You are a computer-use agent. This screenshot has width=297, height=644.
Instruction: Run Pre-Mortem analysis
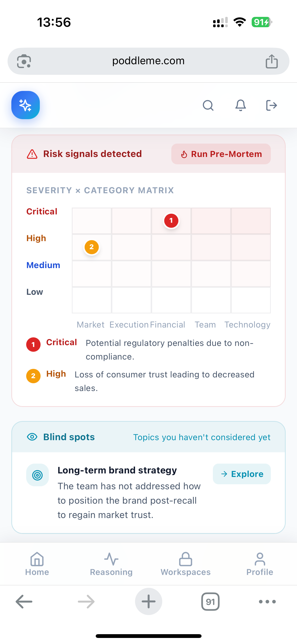click(x=221, y=154)
